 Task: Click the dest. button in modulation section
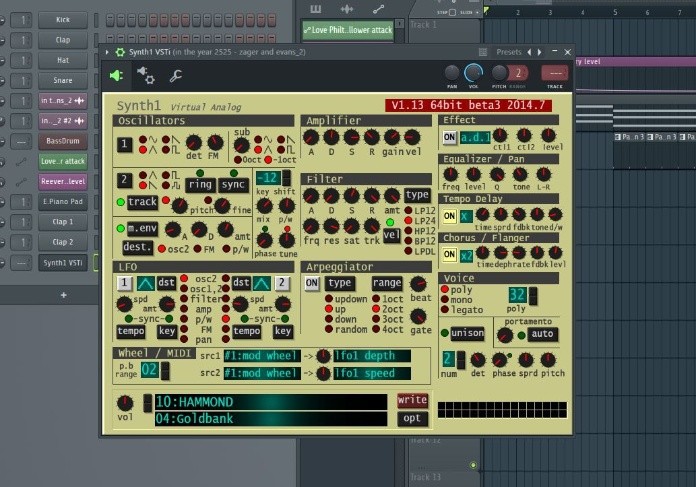point(137,247)
